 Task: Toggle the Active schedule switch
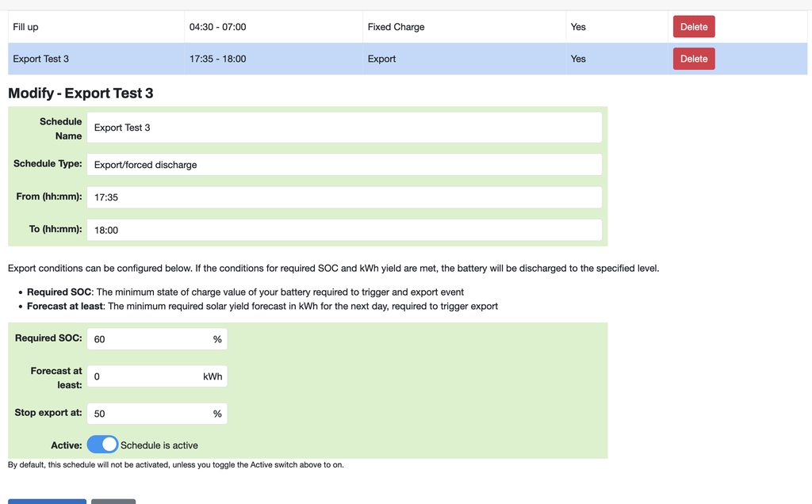tap(102, 445)
